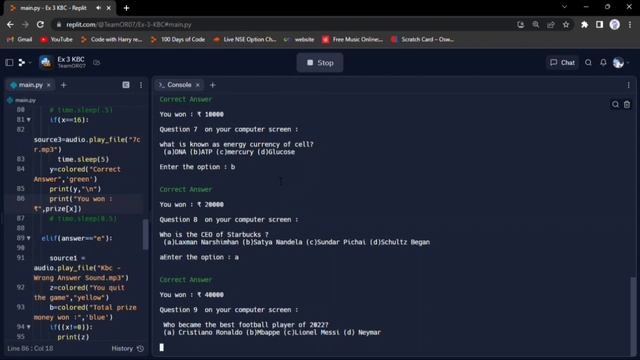Click Question 9 line in console
Image resolution: width=640 pixels, height=360 pixels.
(229, 310)
